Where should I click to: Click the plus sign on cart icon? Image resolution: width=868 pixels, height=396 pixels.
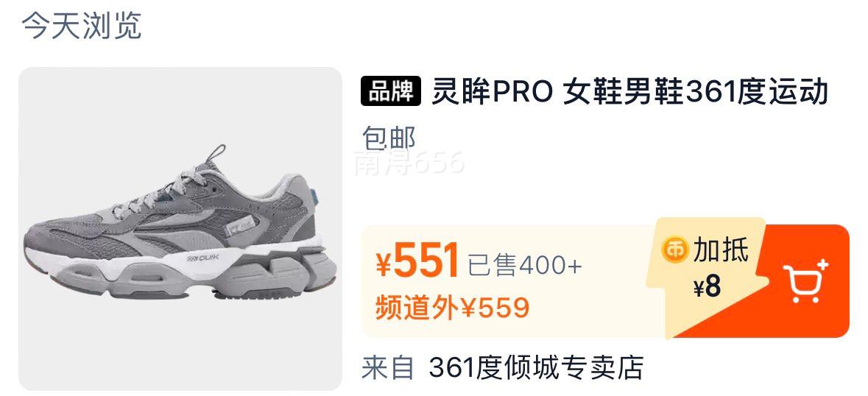pos(822,265)
